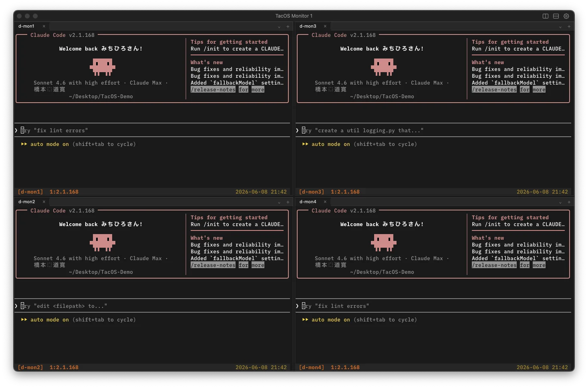
Task: Click the pink Claude mascot in d-mon1
Action: pyautogui.click(x=103, y=67)
